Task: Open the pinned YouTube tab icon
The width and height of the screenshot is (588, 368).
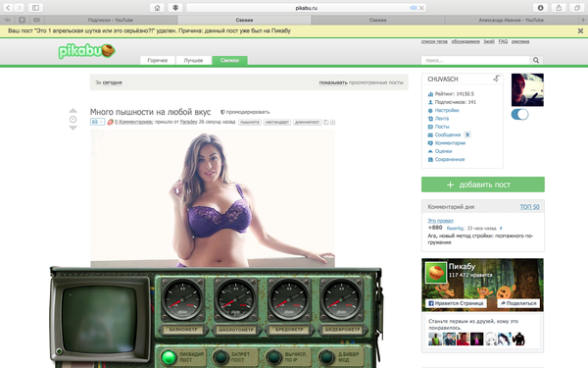Action: tap(36, 20)
